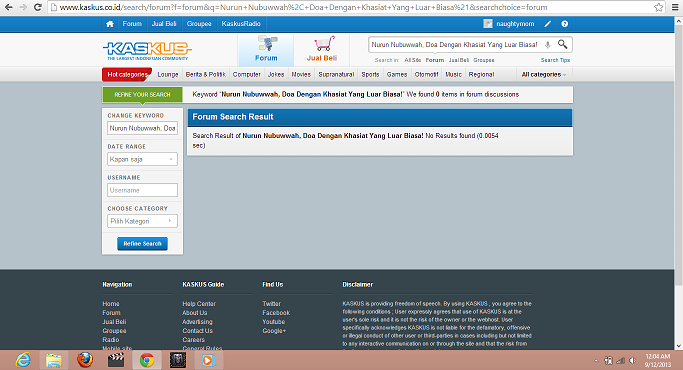Image resolution: width=683 pixels, height=370 pixels.
Task: Open the Sports category
Action: point(370,75)
